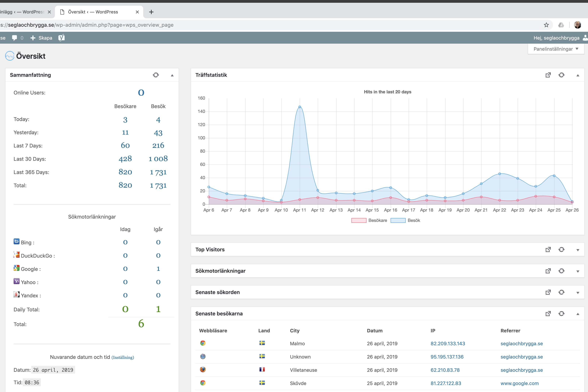Refresh the Träffstatistik chart
Image resolution: width=588 pixels, height=392 pixels.
pos(561,75)
